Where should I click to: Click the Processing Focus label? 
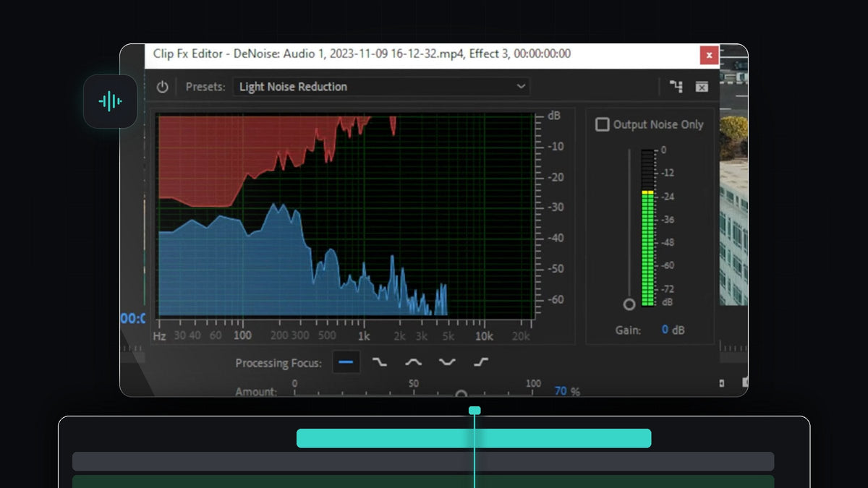pyautogui.click(x=278, y=363)
